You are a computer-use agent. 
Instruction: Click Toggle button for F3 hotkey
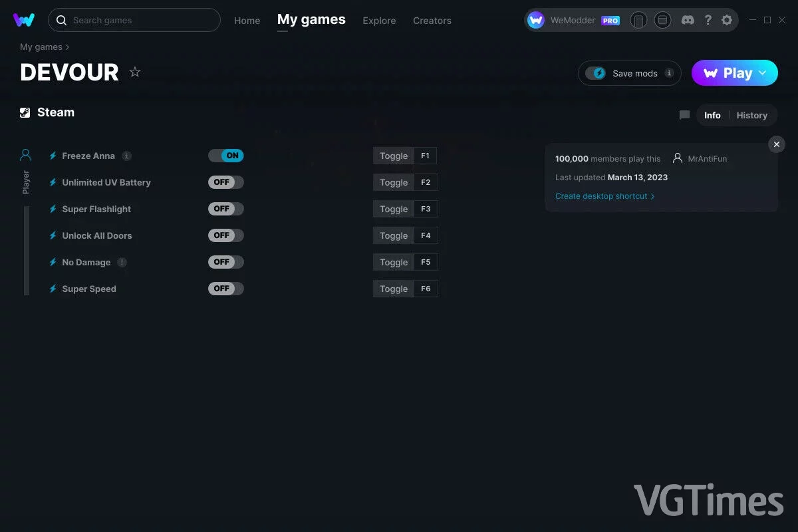394,209
